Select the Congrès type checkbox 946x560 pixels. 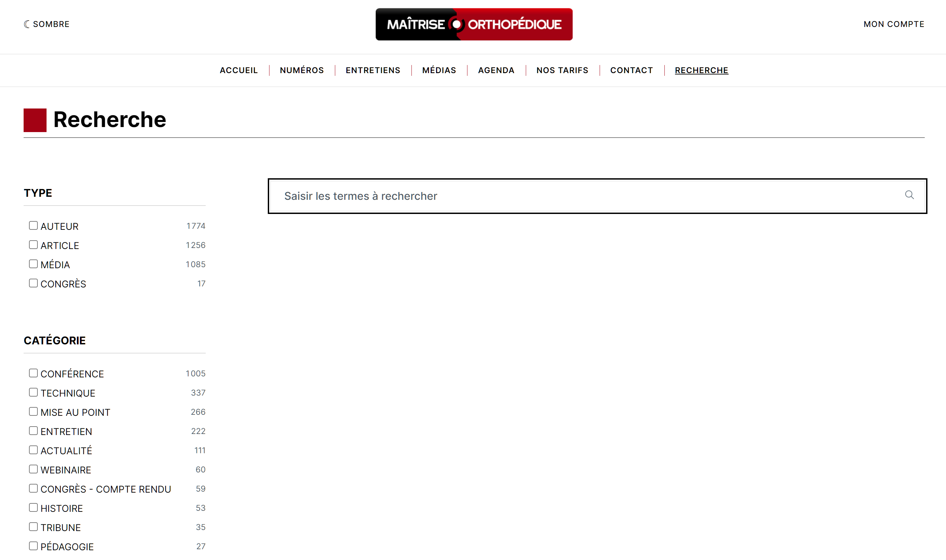(x=33, y=283)
